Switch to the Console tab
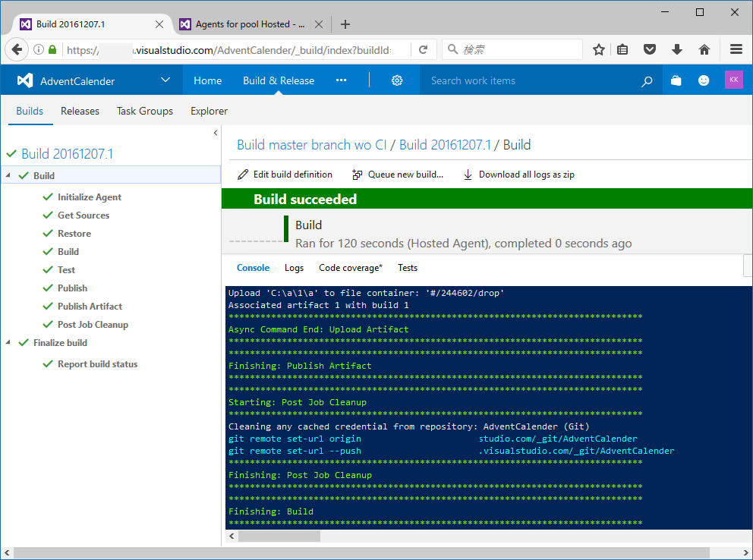 click(253, 268)
